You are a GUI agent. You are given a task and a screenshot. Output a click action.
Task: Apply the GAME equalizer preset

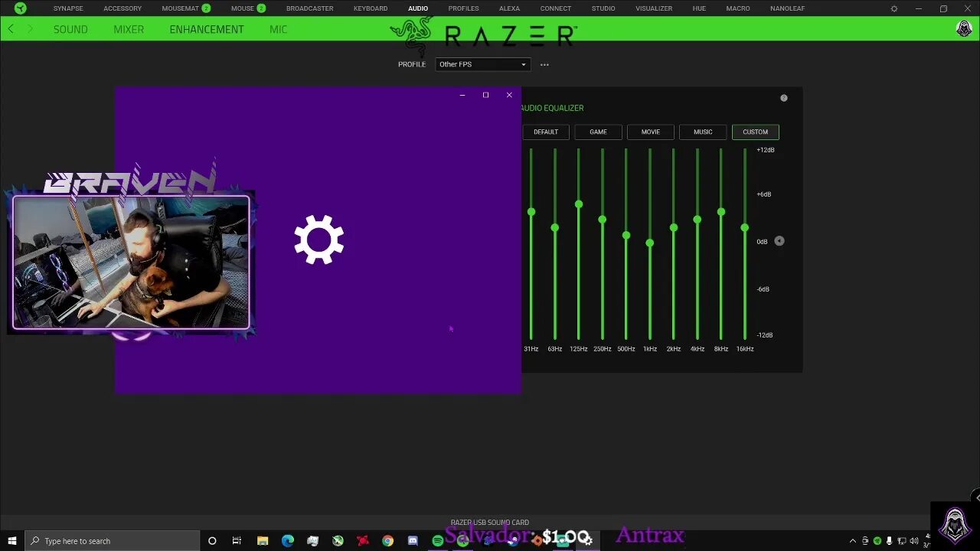click(x=598, y=132)
